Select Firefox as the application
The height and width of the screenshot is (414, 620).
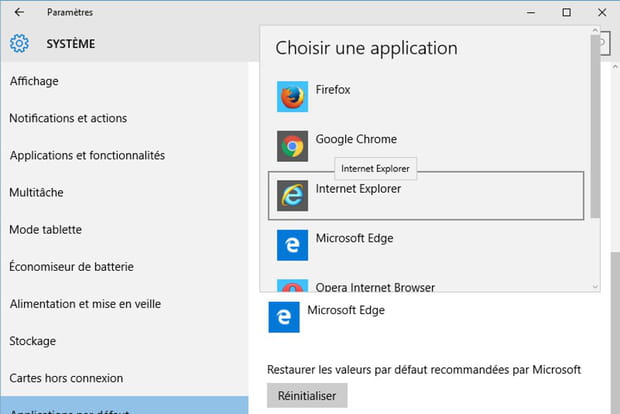tap(426, 96)
